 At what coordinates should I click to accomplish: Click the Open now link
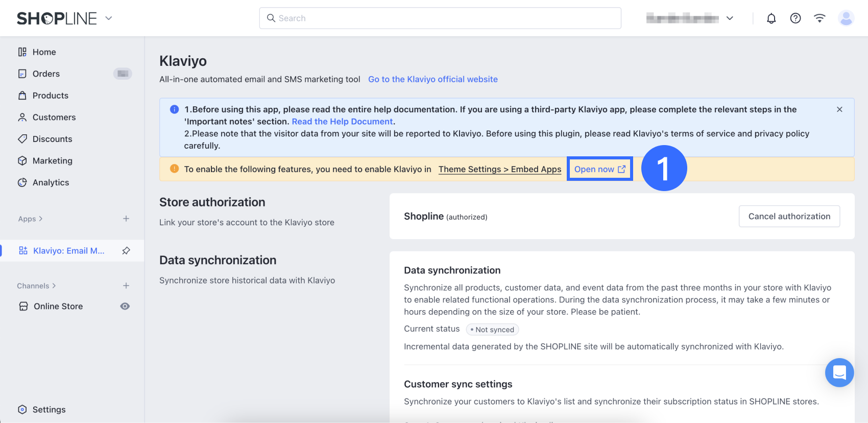pyautogui.click(x=599, y=169)
